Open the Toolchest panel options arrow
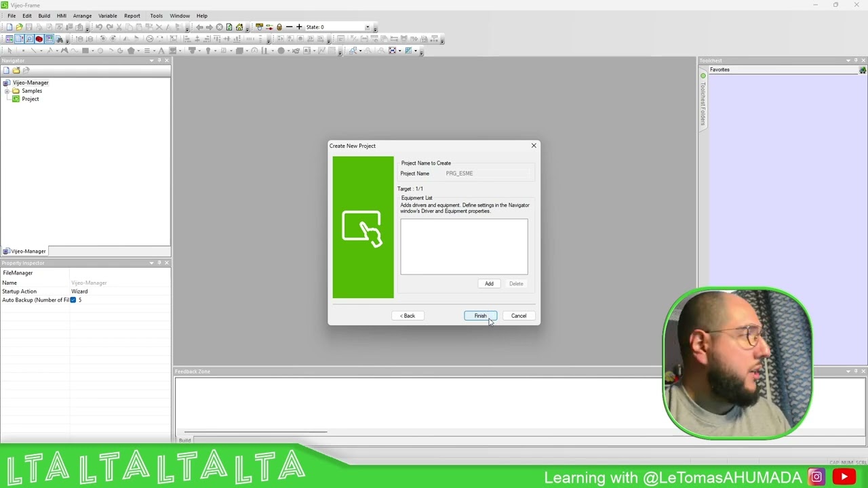The width and height of the screenshot is (868, 488). click(848, 61)
